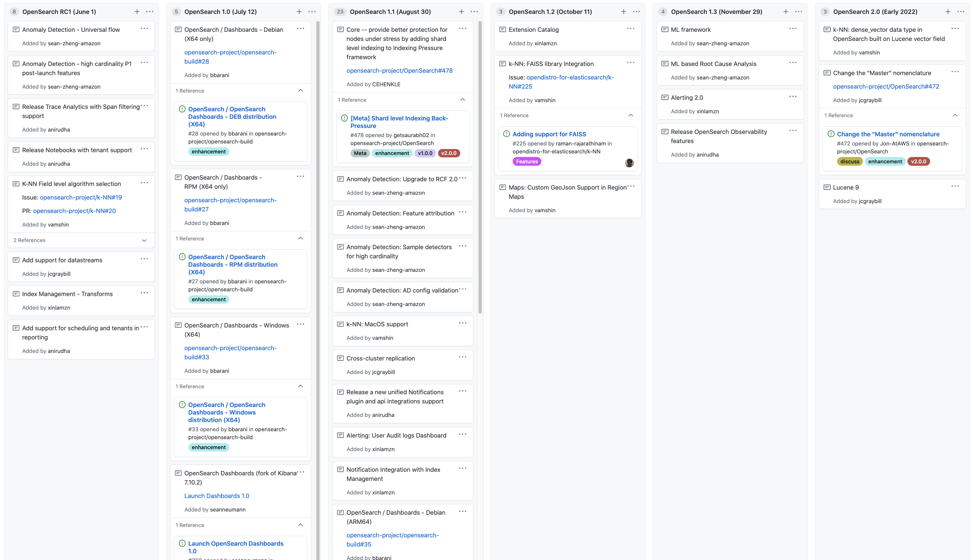This screenshot has height=560, width=973.
Task: Open Launch Dashboards 1.0 link
Action: pos(217,496)
